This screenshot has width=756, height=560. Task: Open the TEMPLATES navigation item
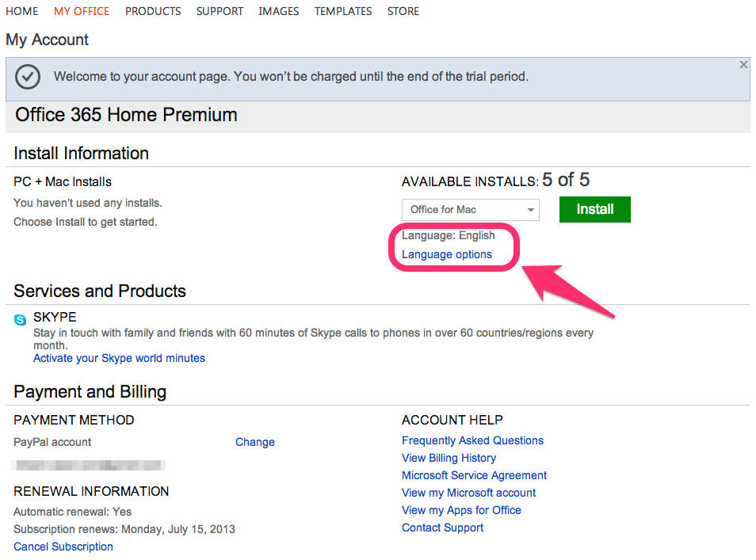click(x=343, y=11)
